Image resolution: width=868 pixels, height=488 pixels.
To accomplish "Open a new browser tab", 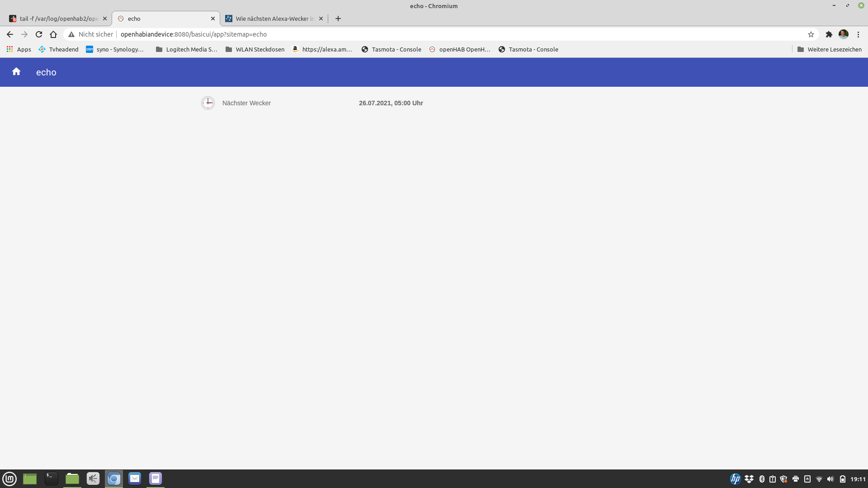I will pos(338,19).
